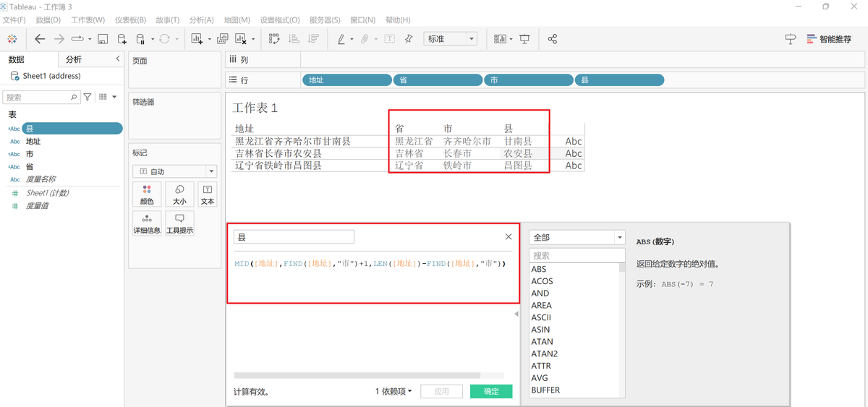Share the workbook with others
The image size is (868, 407).
click(x=553, y=39)
